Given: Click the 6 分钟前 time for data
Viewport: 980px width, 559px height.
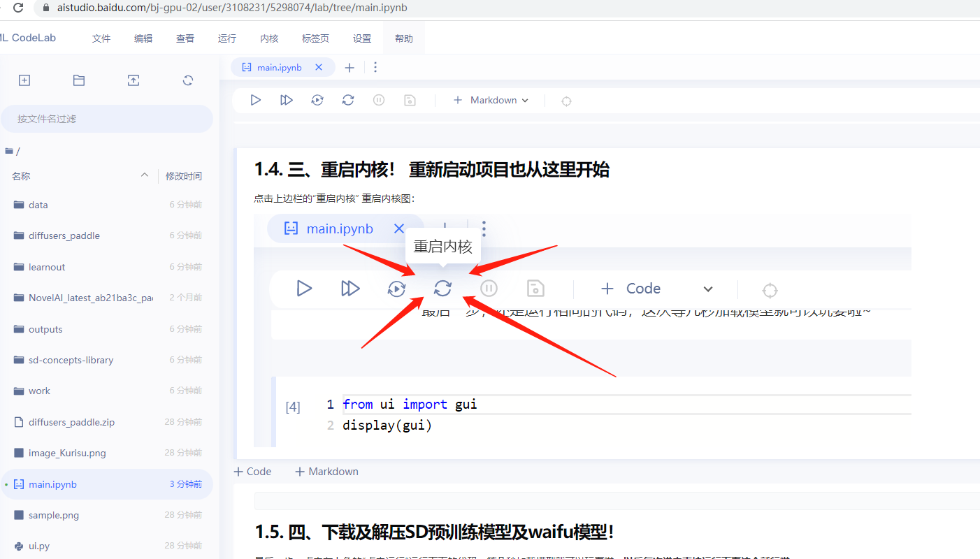Looking at the screenshot, I should 185,205.
